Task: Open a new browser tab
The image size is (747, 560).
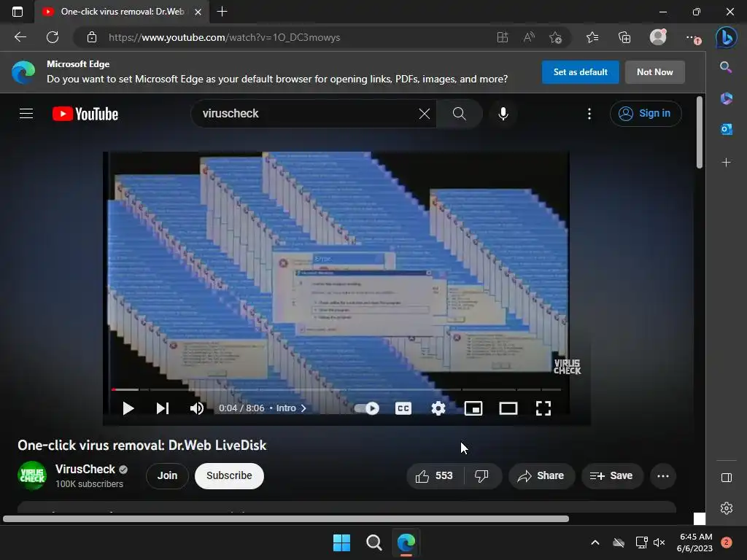Action: pos(222,12)
